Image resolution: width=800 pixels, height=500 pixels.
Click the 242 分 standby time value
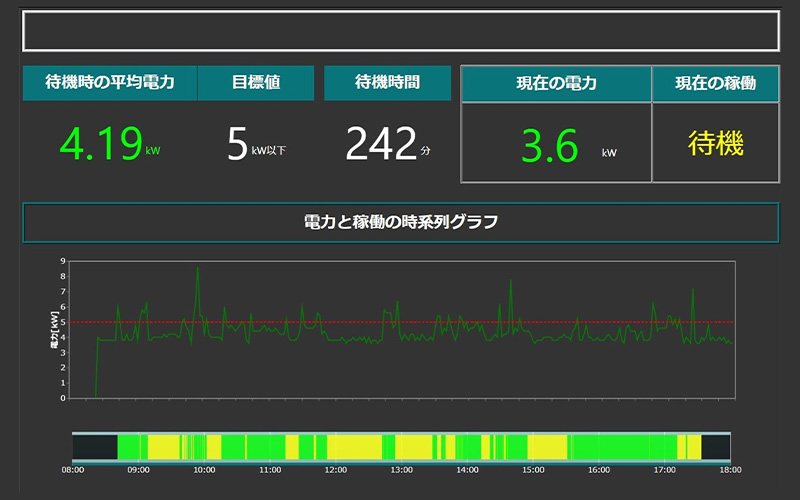click(387, 144)
